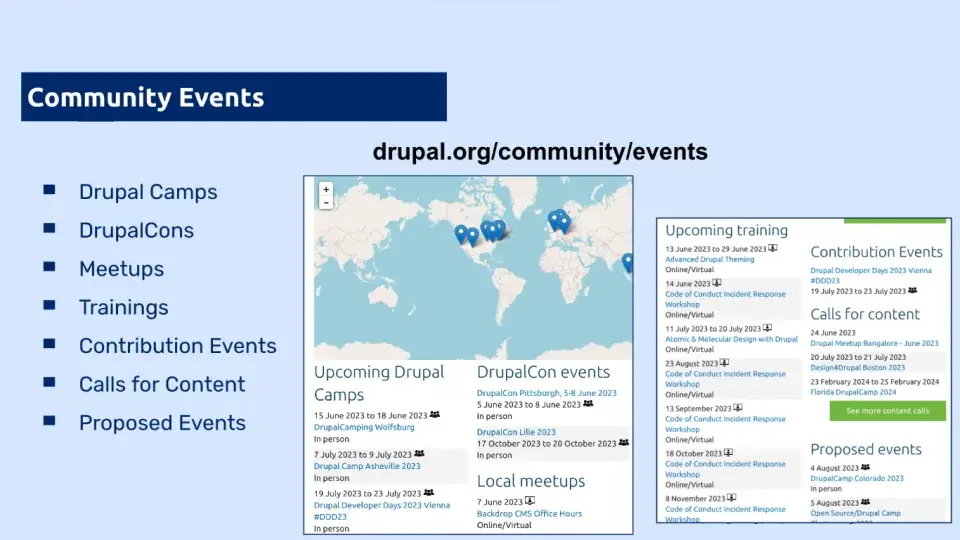
Task: Click the 20 July 2023 to 21 July 2023 date
Action: pos(858,357)
